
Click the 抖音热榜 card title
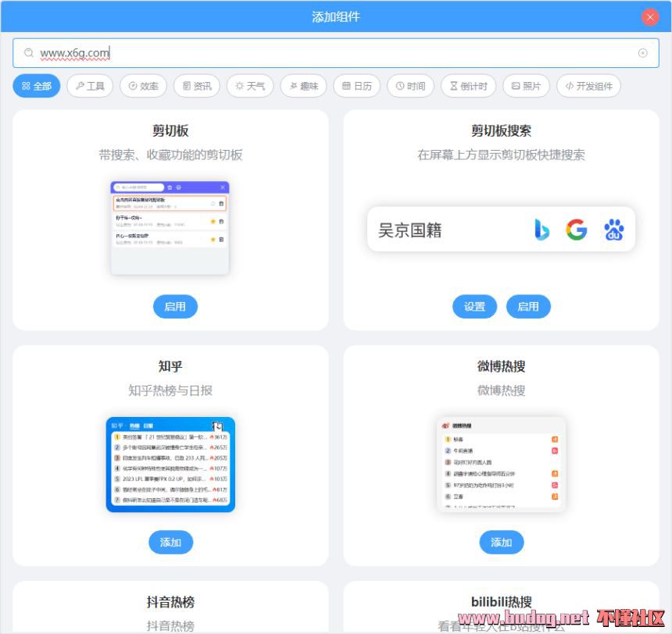tap(170, 602)
